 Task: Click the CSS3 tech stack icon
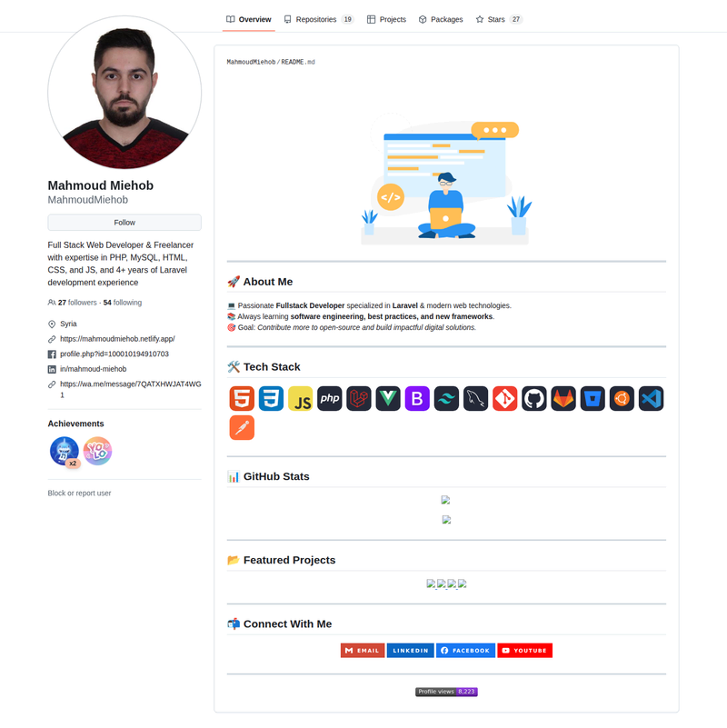coord(271,398)
